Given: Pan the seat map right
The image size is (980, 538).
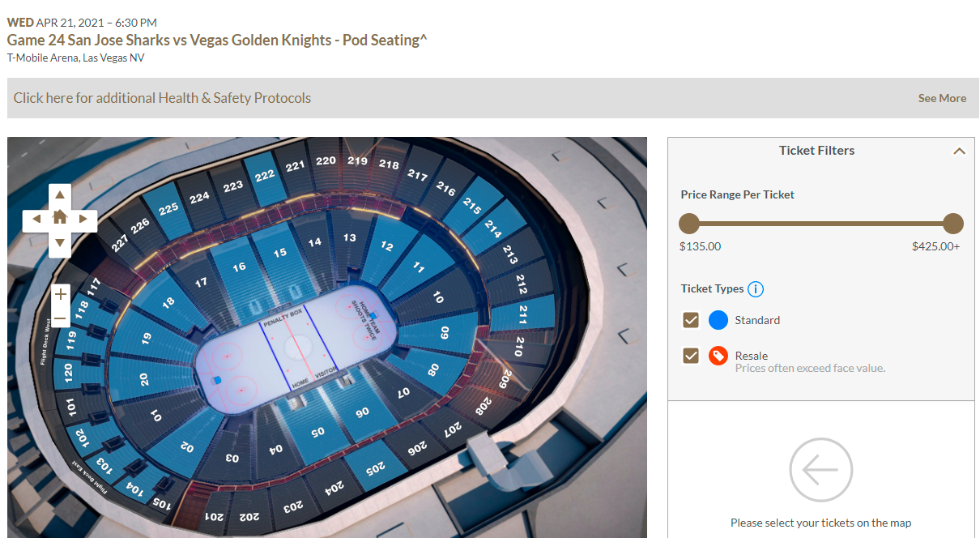Looking at the screenshot, I should coord(83,219).
